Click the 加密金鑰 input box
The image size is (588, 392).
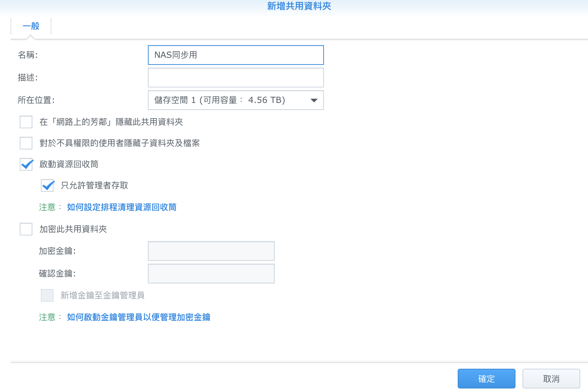(211, 251)
